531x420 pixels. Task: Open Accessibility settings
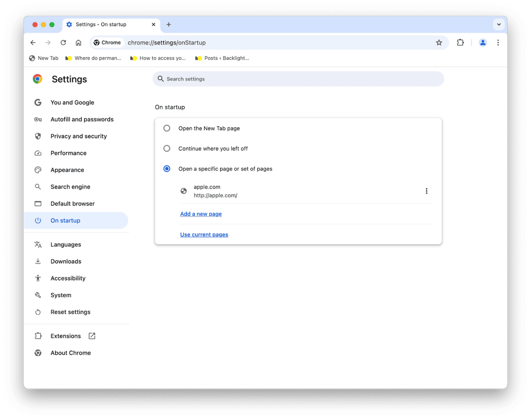click(76, 278)
